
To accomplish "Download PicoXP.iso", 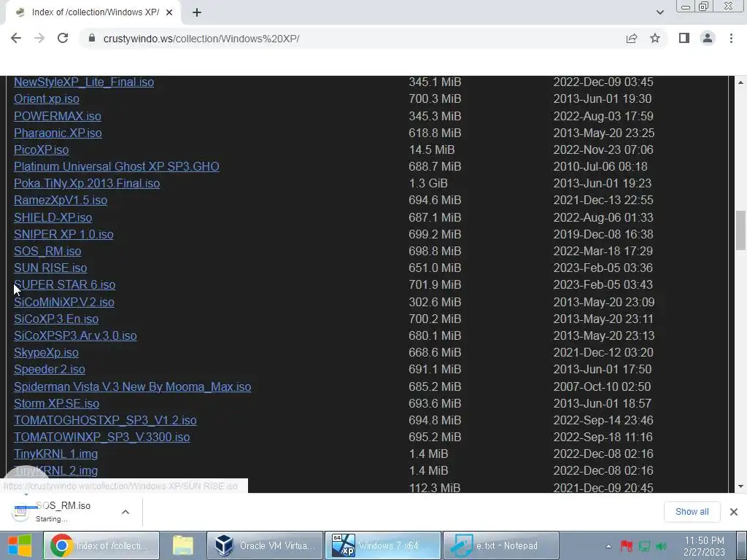I will (42, 149).
